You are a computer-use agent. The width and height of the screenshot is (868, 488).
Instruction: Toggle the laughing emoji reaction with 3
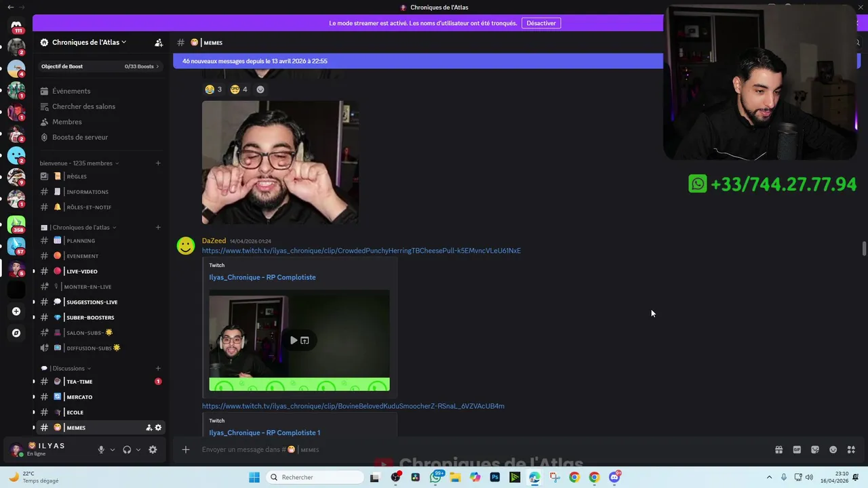(x=214, y=89)
